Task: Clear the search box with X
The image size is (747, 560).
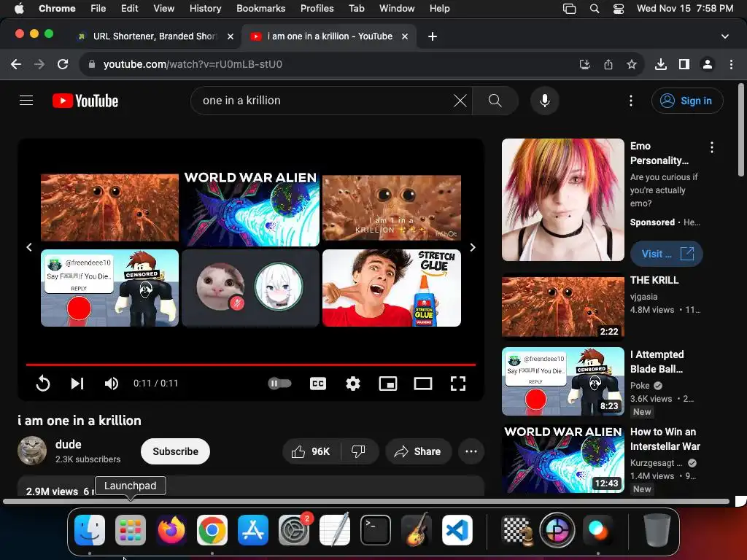Action: (x=460, y=101)
